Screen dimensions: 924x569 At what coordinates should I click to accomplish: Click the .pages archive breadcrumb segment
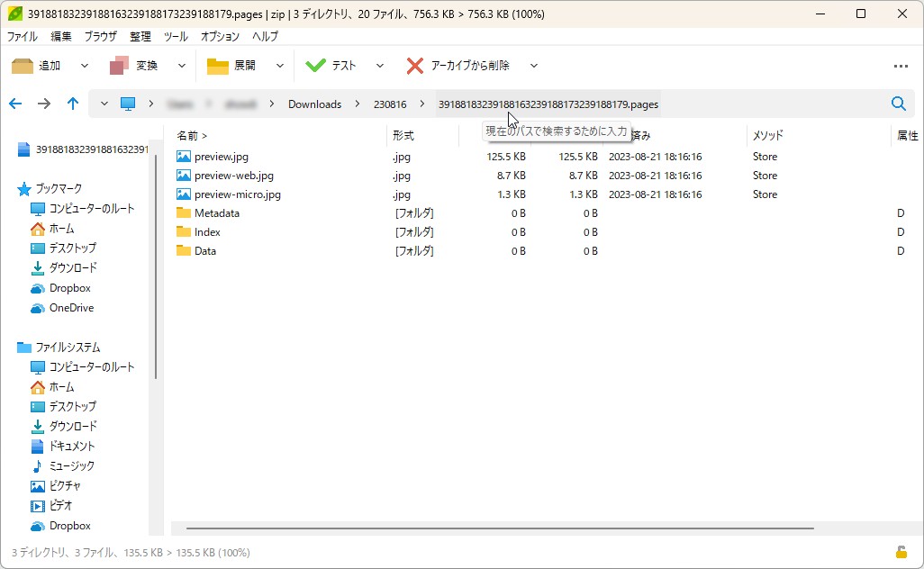[548, 104]
